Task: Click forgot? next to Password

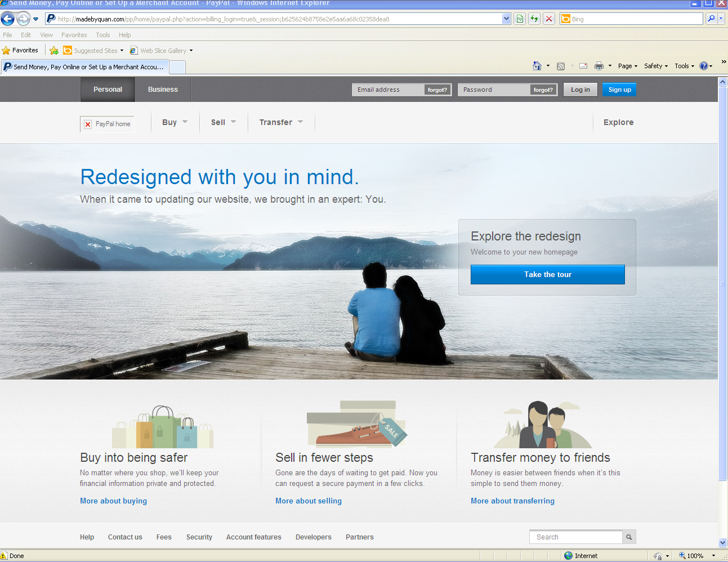Action: pyautogui.click(x=543, y=90)
